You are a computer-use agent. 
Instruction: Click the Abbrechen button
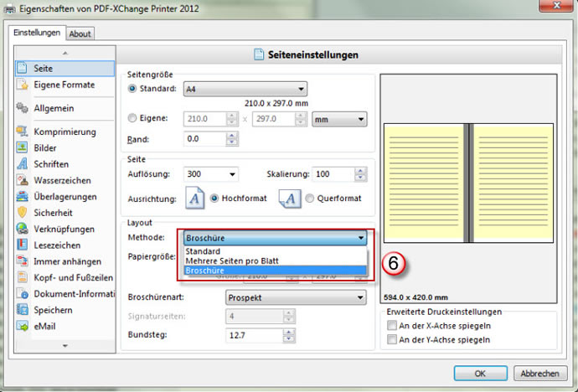coord(540,374)
